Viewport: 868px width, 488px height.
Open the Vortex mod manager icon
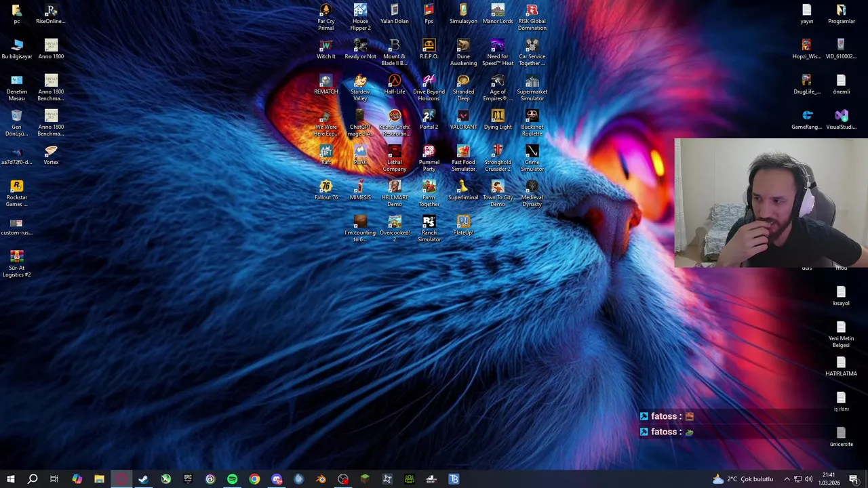[x=51, y=155]
